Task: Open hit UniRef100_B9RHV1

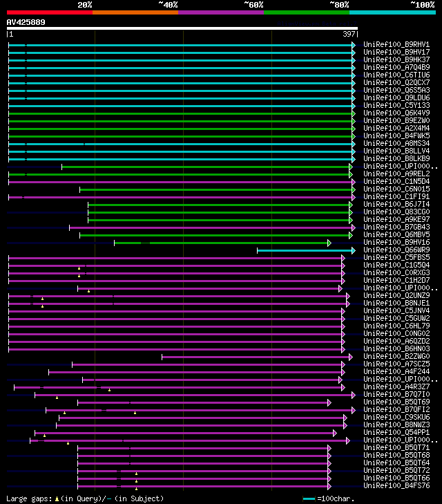Action: [396, 44]
